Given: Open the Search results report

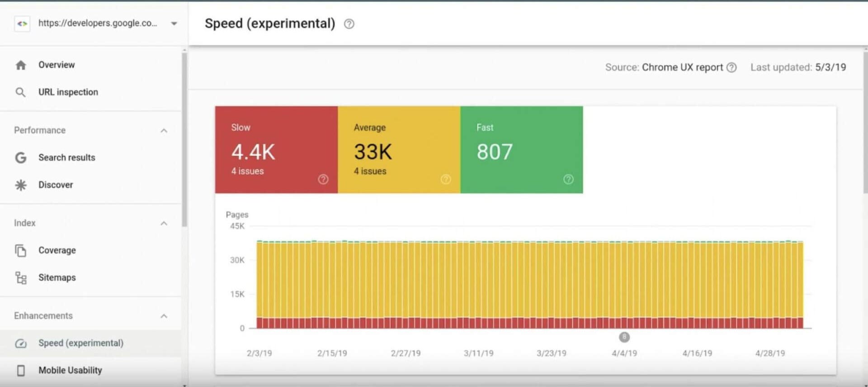Looking at the screenshot, I should coord(66,158).
